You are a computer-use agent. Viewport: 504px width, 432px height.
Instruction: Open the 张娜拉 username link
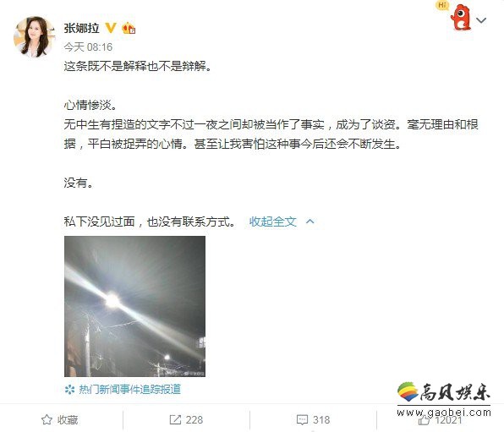coord(81,28)
